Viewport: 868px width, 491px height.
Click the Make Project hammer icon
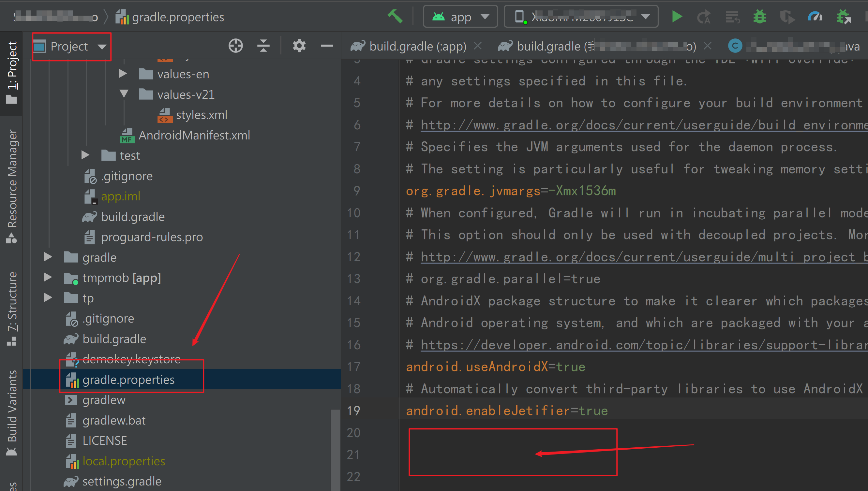point(395,16)
